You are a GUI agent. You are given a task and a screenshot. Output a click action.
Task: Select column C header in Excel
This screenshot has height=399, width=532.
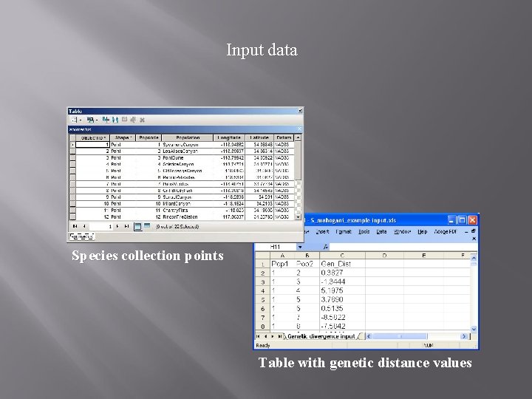(x=342, y=256)
